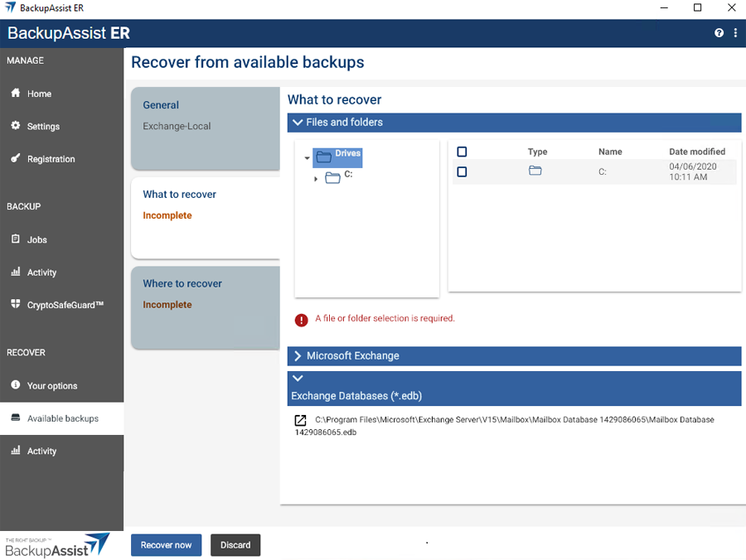
Task: Collapse the Exchange Databases (*.edb) section
Action: 514,389
